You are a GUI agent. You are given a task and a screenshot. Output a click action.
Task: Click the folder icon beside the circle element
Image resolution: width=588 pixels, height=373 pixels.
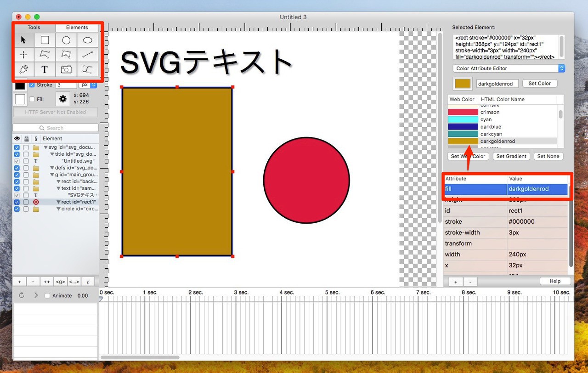[x=36, y=209]
